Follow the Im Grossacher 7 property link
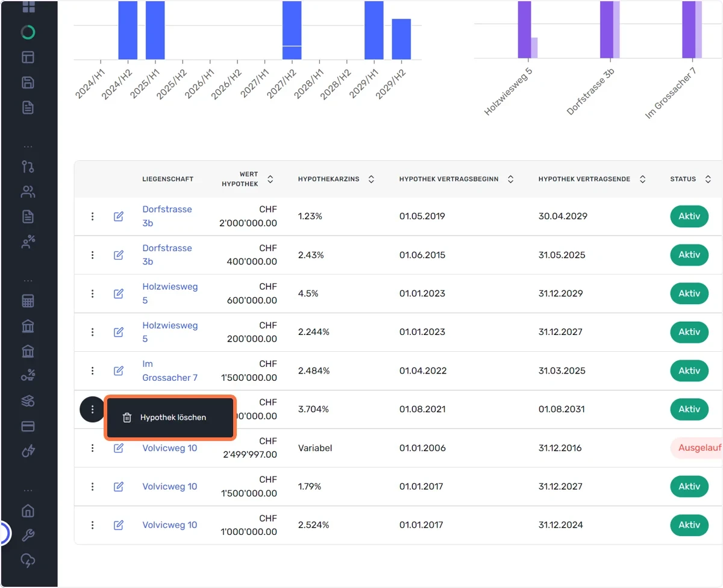Viewport: 723px width, 588px height. point(170,371)
